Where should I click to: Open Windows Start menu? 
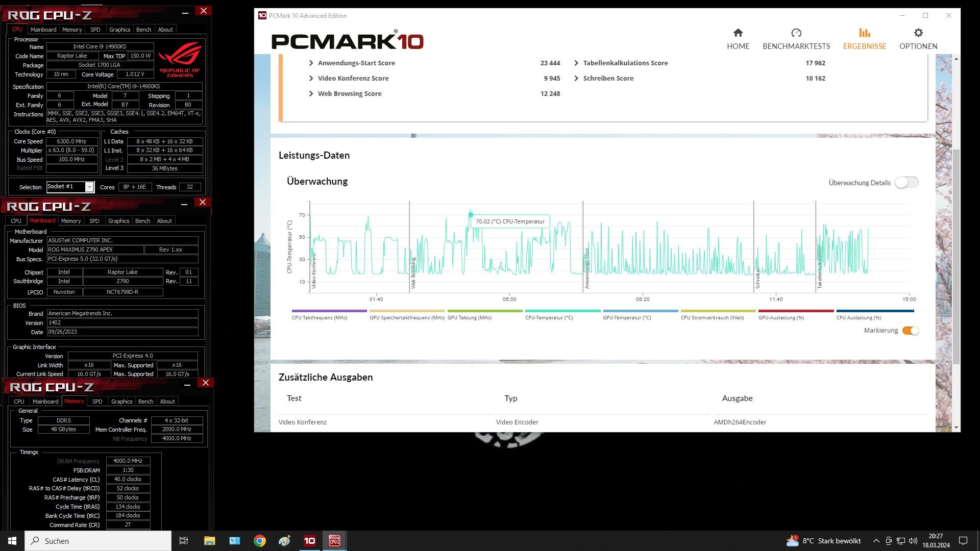point(12,541)
